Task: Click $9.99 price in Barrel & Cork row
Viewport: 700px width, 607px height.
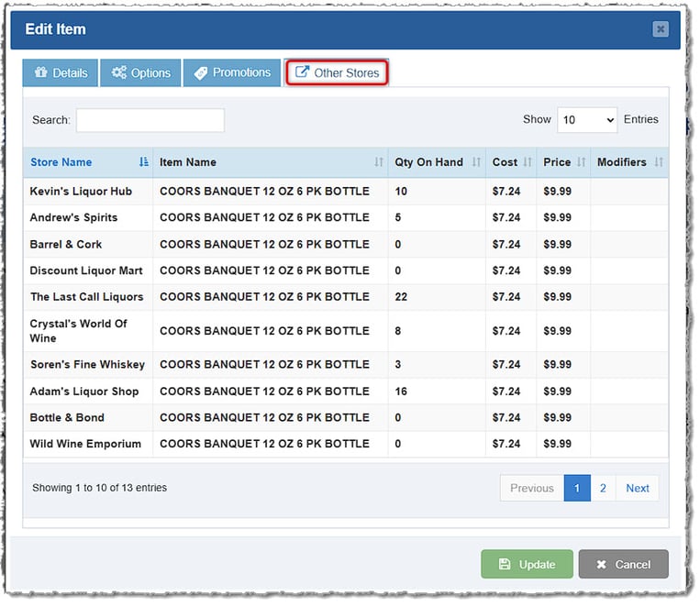Action: tap(557, 244)
